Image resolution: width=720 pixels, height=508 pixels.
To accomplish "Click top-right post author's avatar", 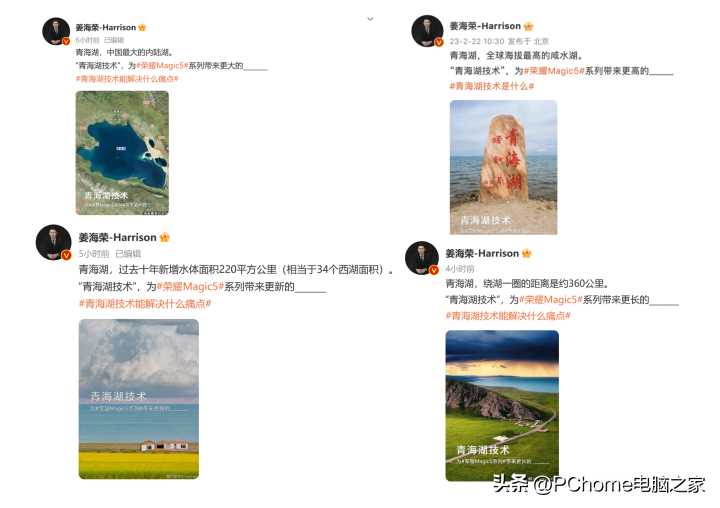I will [x=428, y=31].
